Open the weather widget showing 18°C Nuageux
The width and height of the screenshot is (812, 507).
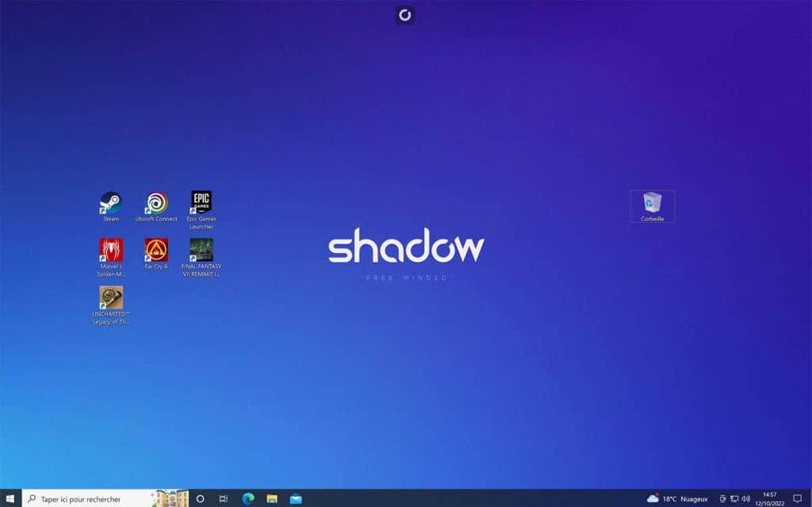678,498
